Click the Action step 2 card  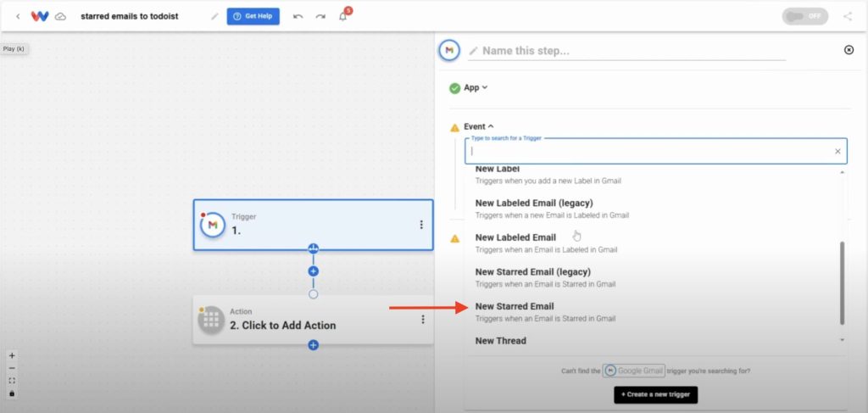(x=314, y=320)
